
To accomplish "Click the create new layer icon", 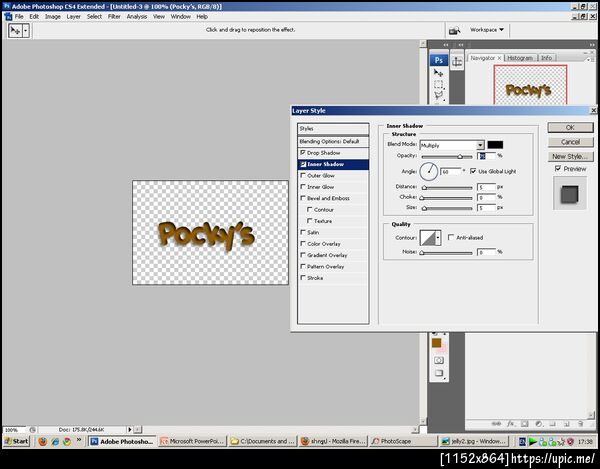I will 567,423.
